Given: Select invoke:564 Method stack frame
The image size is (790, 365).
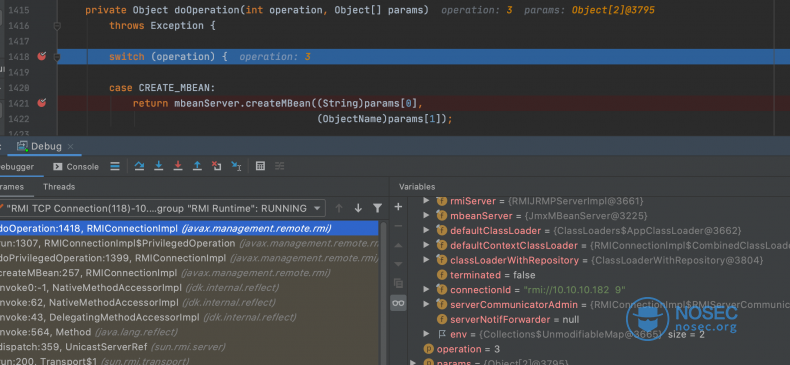Looking at the screenshot, I should [x=189, y=332].
